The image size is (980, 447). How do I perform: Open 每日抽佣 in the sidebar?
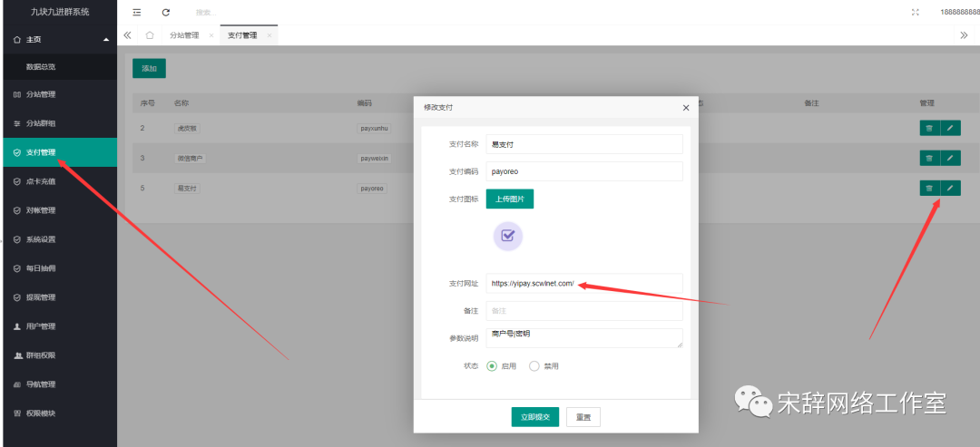pyautogui.click(x=59, y=268)
